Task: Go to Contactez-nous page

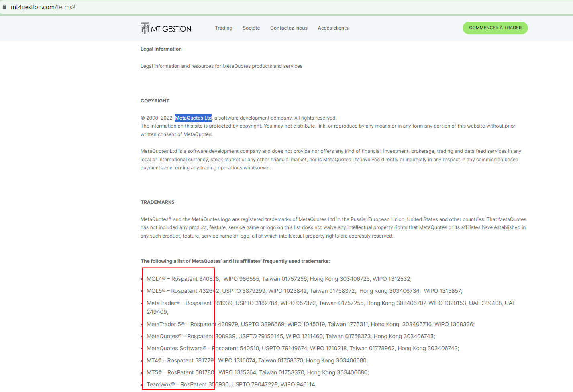Action: click(289, 28)
